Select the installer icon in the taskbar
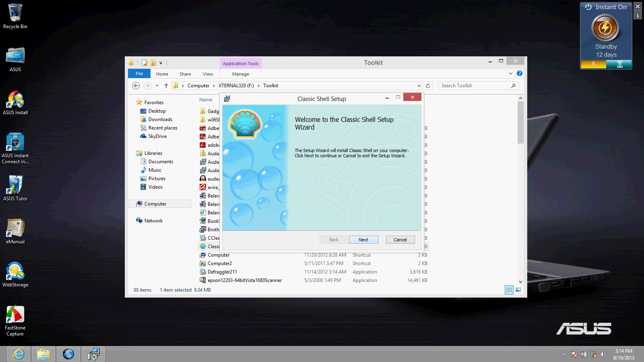The image size is (644, 362). point(93,354)
